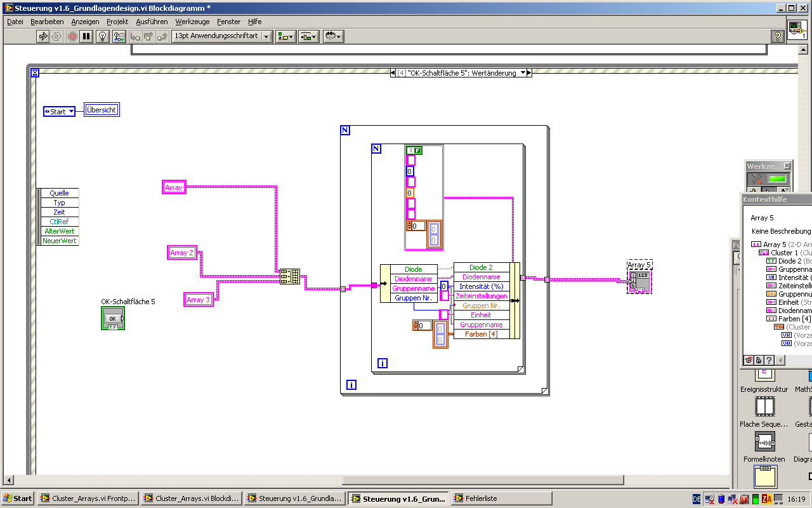Switch to Cluster_Arrays.vi Blockdiagramm taskbar button
The width and height of the screenshot is (812, 508).
(x=191, y=498)
